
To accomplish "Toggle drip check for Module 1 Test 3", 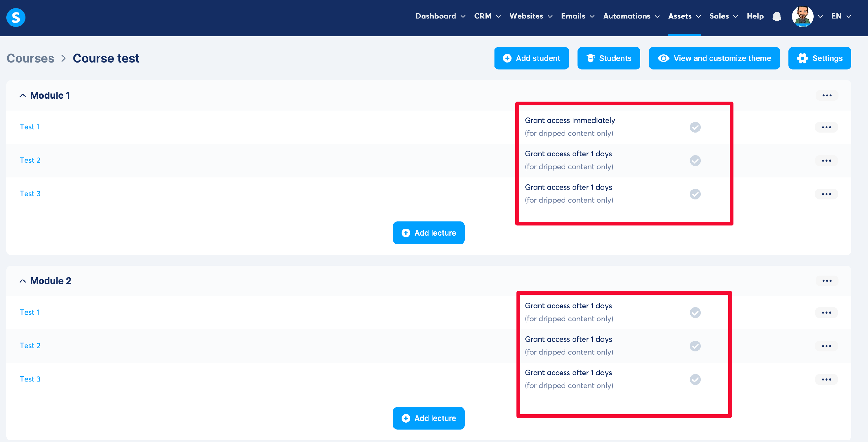I will coord(695,194).
